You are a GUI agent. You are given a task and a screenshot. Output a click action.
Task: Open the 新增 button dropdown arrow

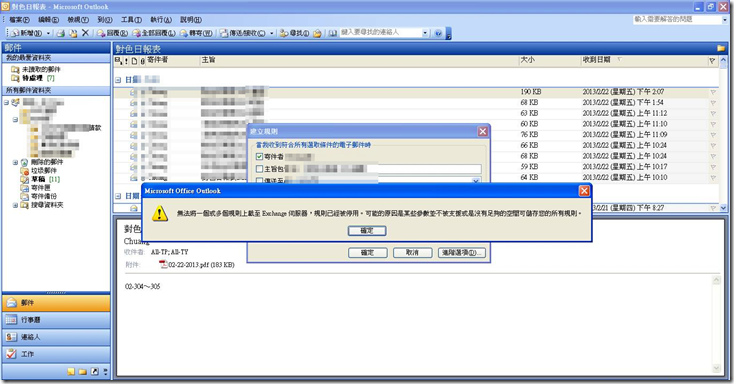tap(48, 33)
